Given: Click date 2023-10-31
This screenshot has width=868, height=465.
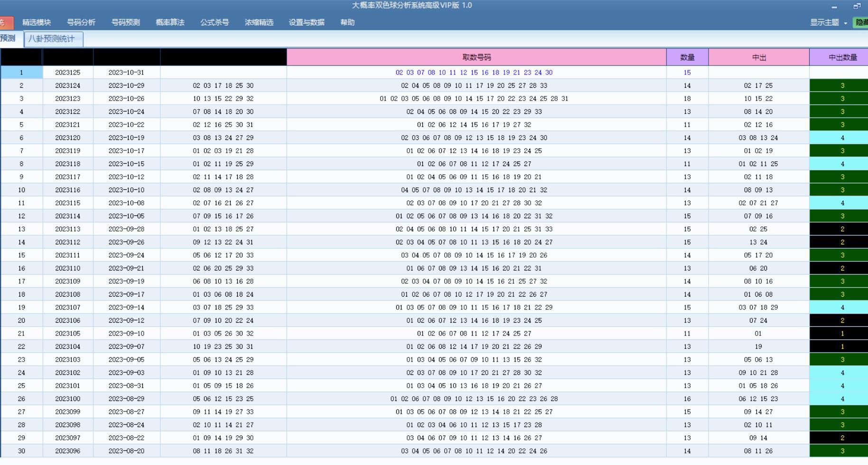Looking at the screenshot, I should (127, 73).
